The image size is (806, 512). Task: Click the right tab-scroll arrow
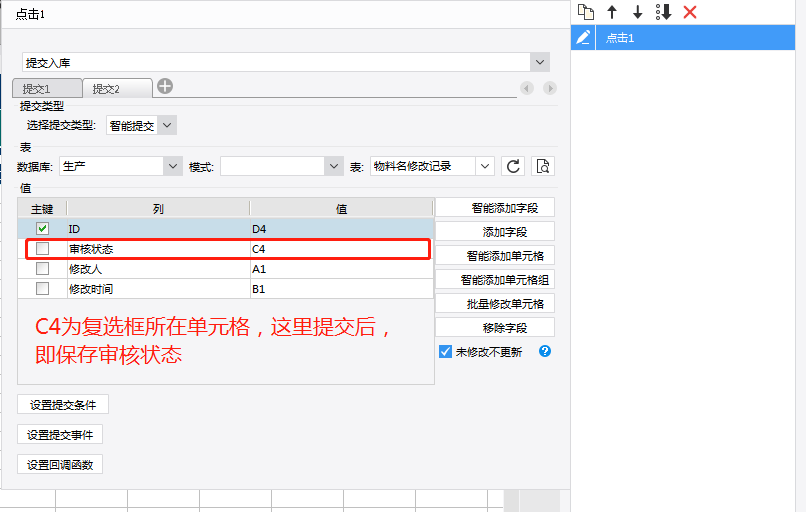click(x=550, y=88)
